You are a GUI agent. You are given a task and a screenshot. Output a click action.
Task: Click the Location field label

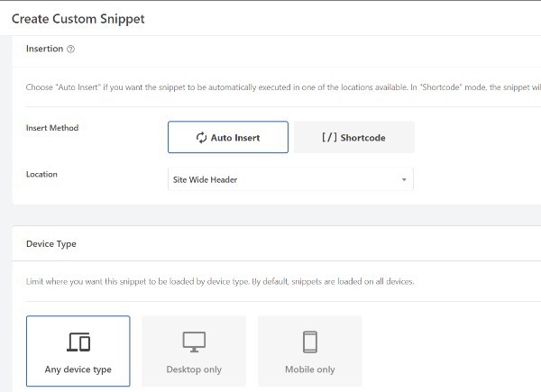41,173
